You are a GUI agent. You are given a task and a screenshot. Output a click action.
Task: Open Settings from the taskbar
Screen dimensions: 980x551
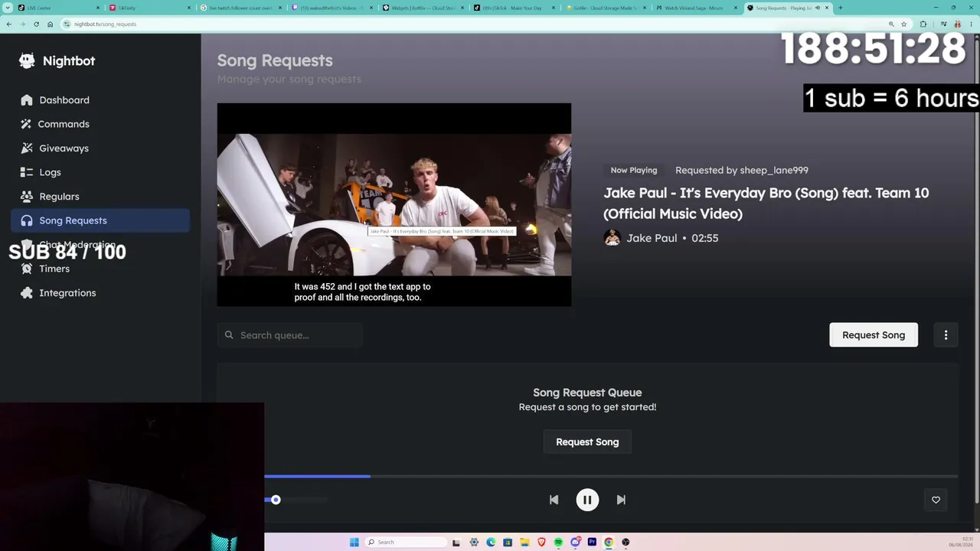(474, 542)
